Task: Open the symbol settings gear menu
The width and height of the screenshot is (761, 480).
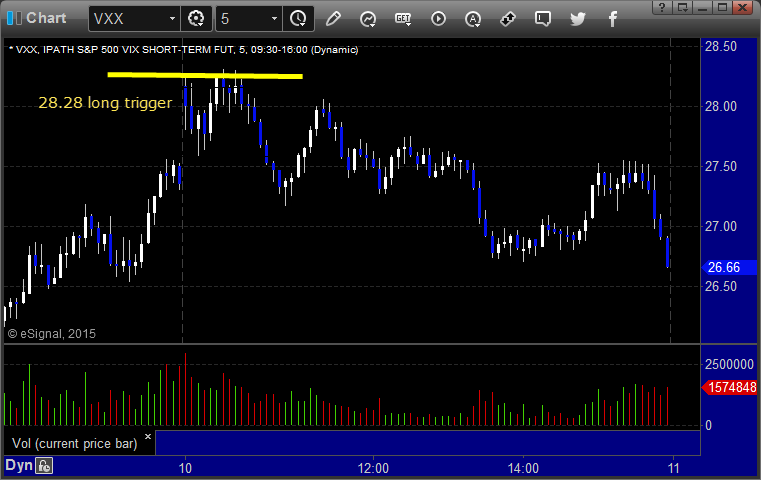Action: click(196, 19)
